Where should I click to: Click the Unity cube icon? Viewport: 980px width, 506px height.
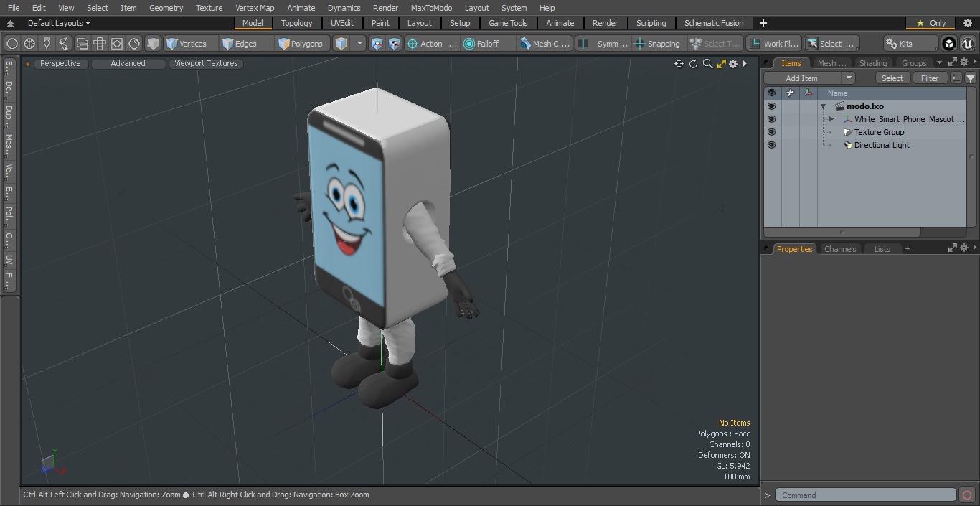click(948, 44)
